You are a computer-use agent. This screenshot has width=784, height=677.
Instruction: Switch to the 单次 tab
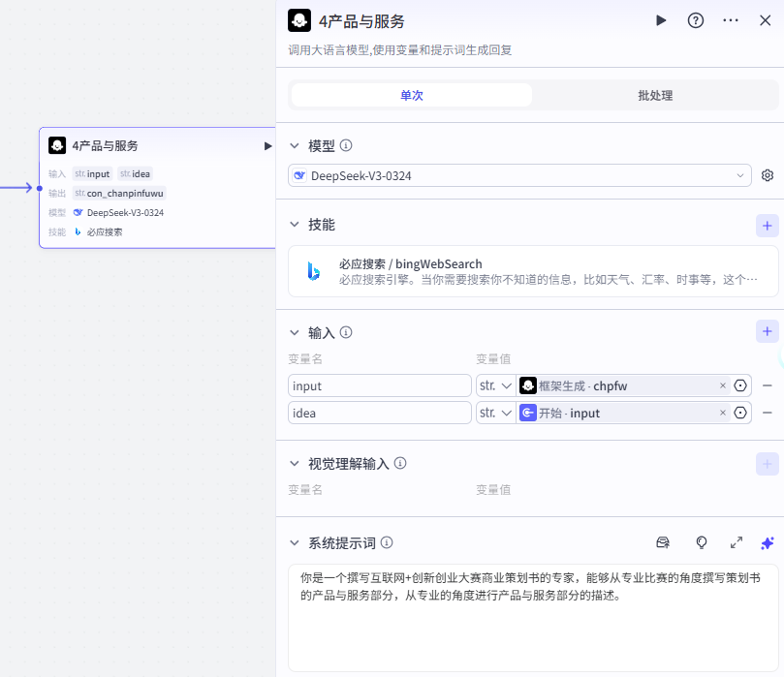(x=412, y=95)
